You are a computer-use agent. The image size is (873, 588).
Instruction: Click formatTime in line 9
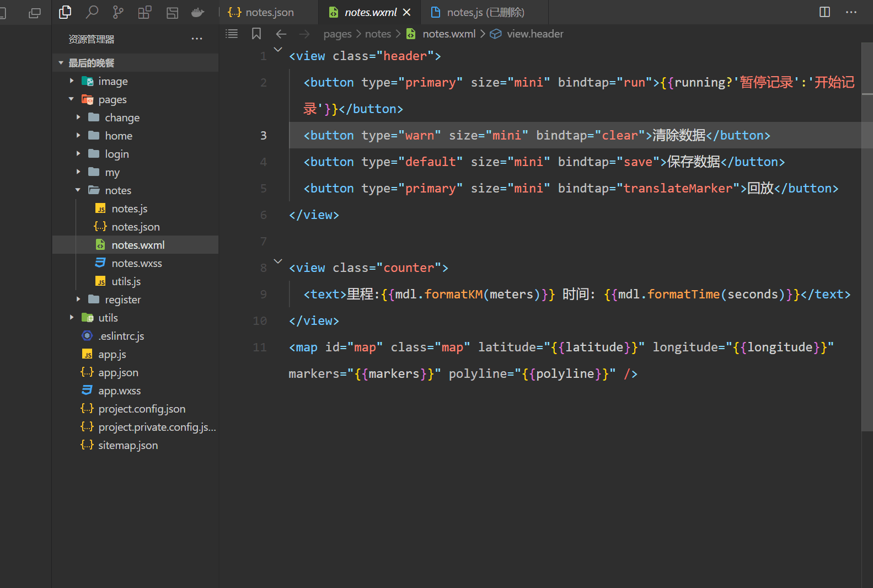pos(683,295)
